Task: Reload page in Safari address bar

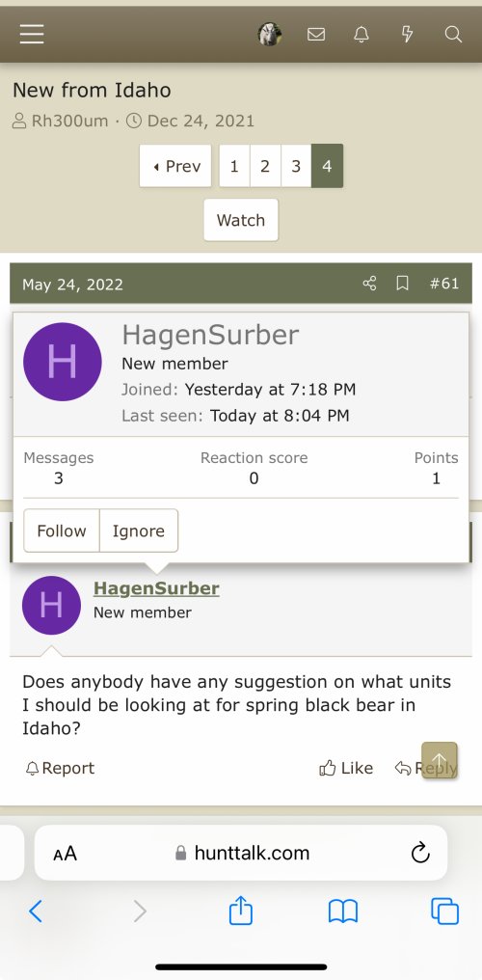Action: [x=420, y=853]
